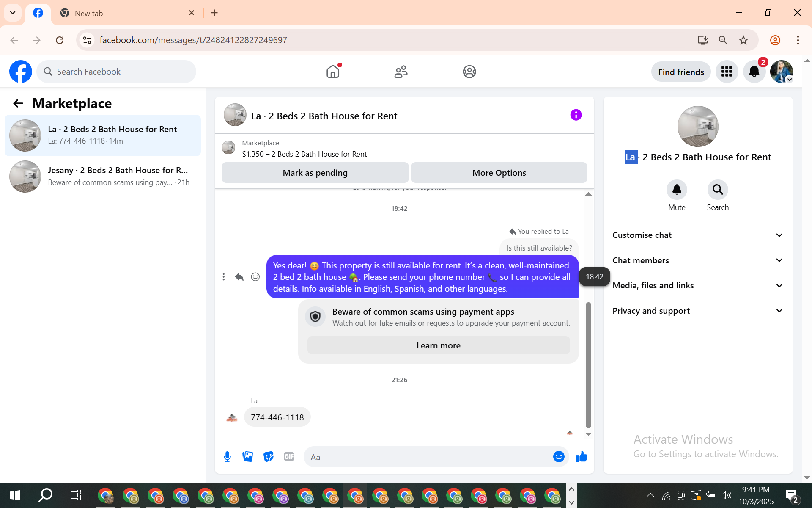Click the quoted 'Is this still available?' reply
This screenshot has height=508, width=812.
[539, 248]
